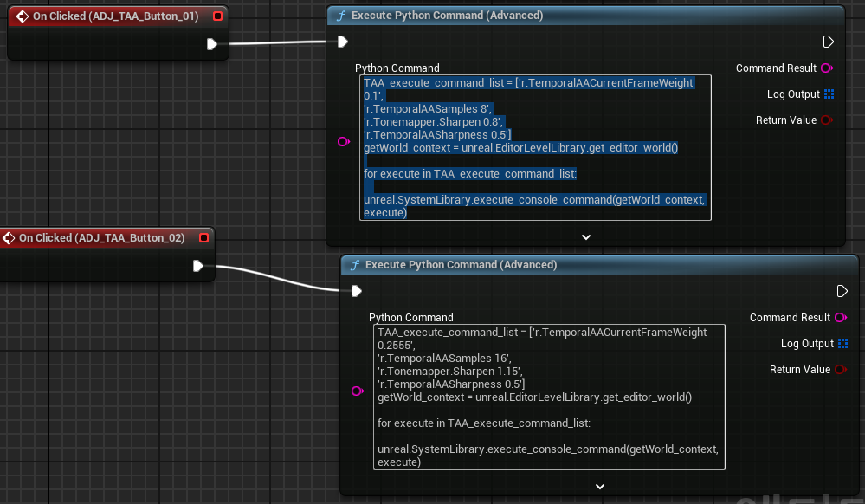
Task: Click Python Command input pin on upper node
Action: click(x=344, y=142)
